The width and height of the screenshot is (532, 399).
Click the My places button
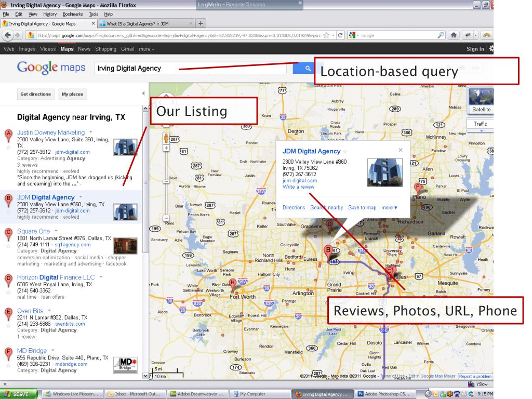point(72,94)
